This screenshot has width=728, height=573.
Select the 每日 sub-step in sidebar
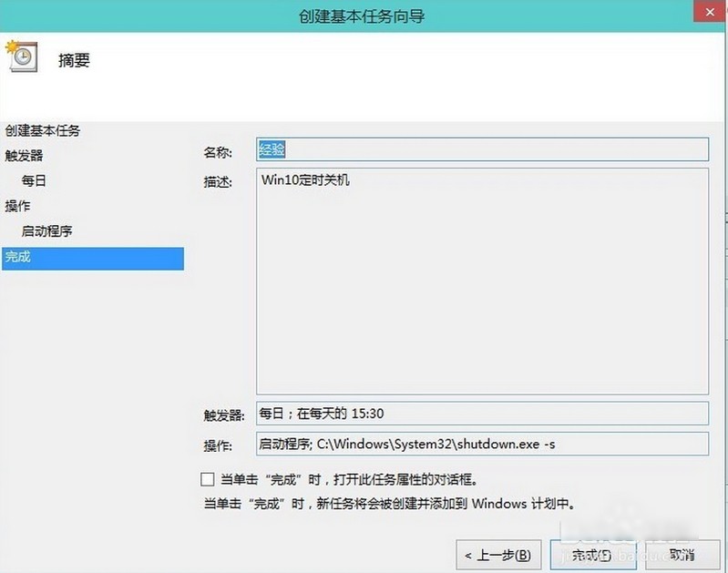[x=34, y=180]
